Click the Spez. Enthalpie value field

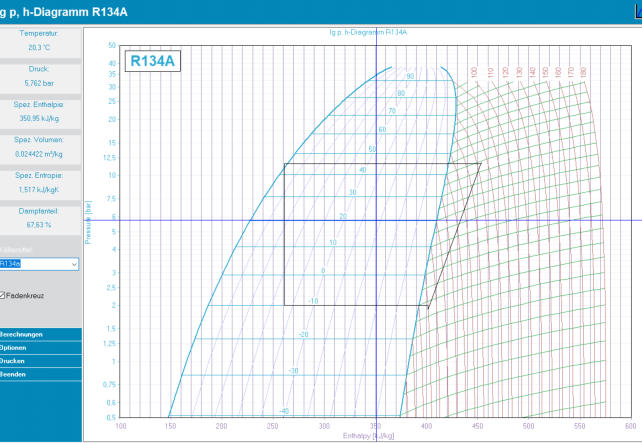[40, 118]
